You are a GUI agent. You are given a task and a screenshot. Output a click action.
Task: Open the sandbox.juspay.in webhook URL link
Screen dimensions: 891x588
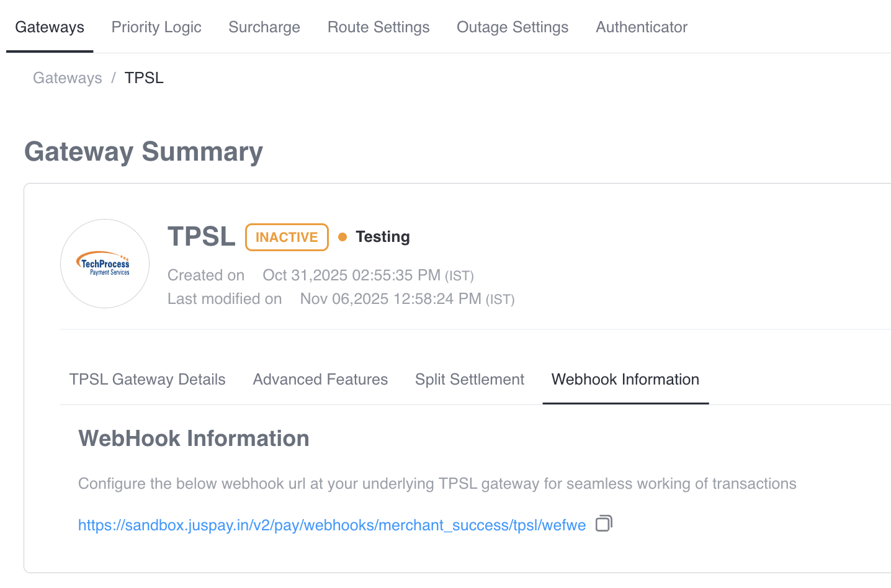point(332,525)
